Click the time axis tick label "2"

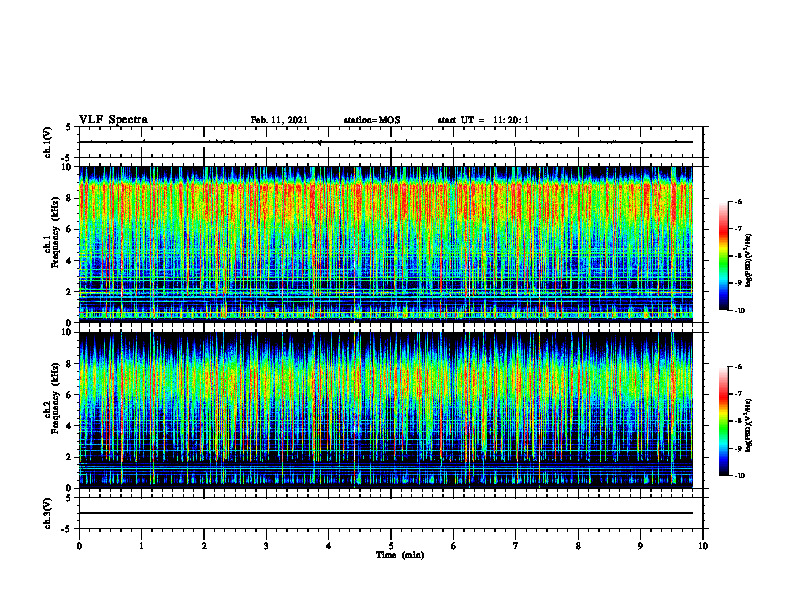[204, 546]
